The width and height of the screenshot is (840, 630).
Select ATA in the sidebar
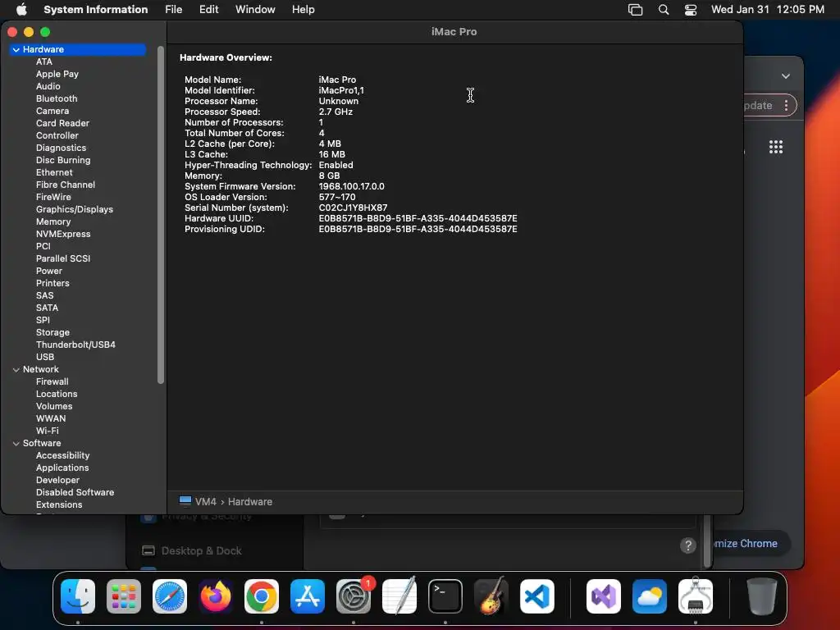pyautogui.click(x=44, y=62)
